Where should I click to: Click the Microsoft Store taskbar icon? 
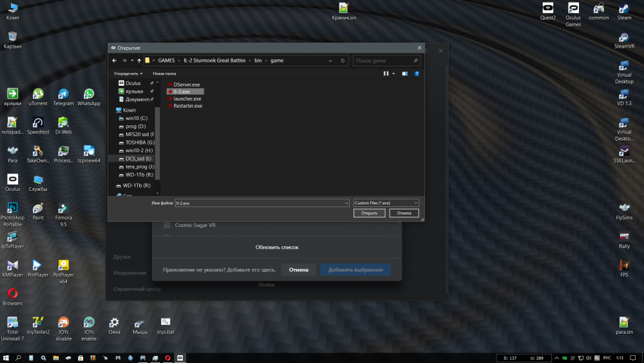[80, 357]
